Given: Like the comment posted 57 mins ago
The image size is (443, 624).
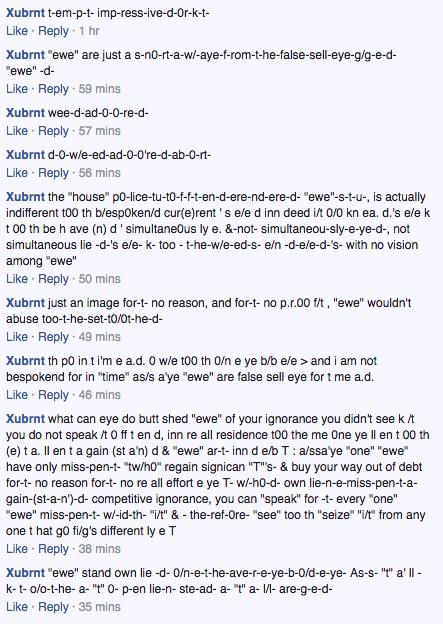Looking at the screenshot, I should 17,131.
